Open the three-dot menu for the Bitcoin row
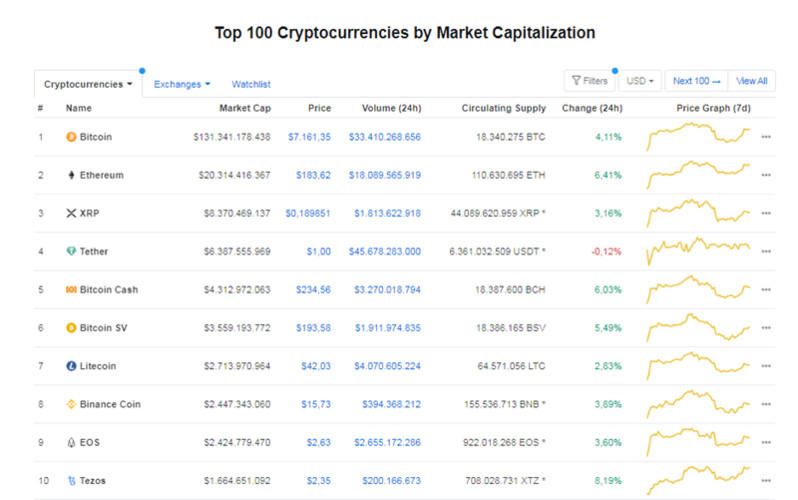 point(766,137)
